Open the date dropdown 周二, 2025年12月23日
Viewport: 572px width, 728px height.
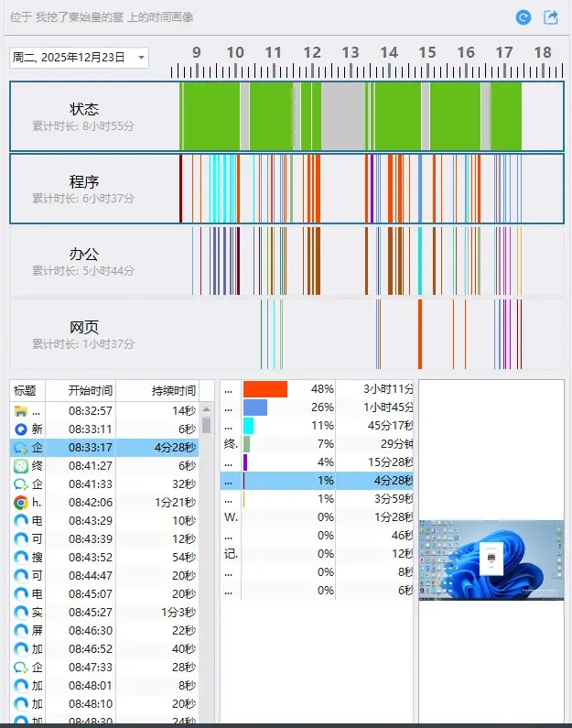pyautogui.click(x=79, y=58)
